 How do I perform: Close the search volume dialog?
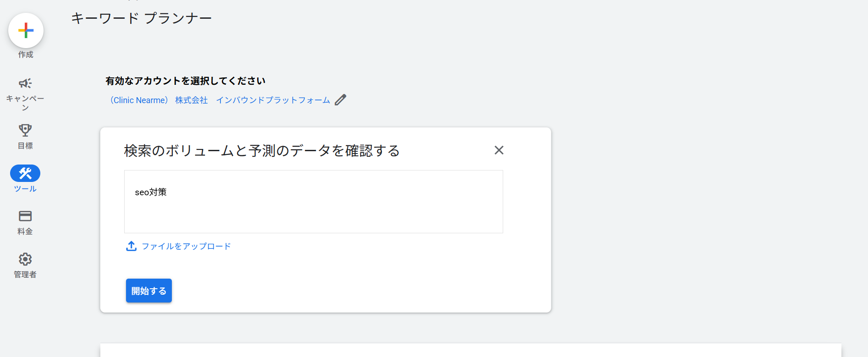coord(499,150)
